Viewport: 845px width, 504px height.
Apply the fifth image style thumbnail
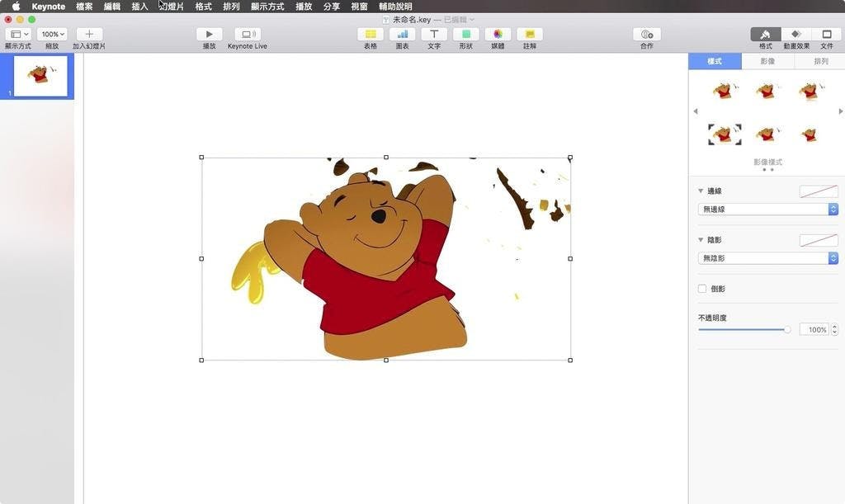[x=767, y=134]
